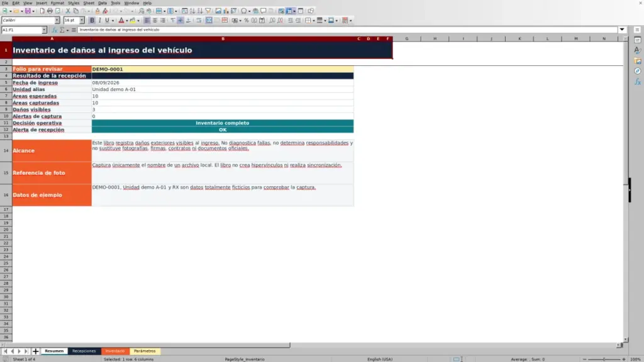Open sidebar Navigator compass icon
Image resolution: width=644 pixels, height=362 pixels.
(x=638, y=71)
